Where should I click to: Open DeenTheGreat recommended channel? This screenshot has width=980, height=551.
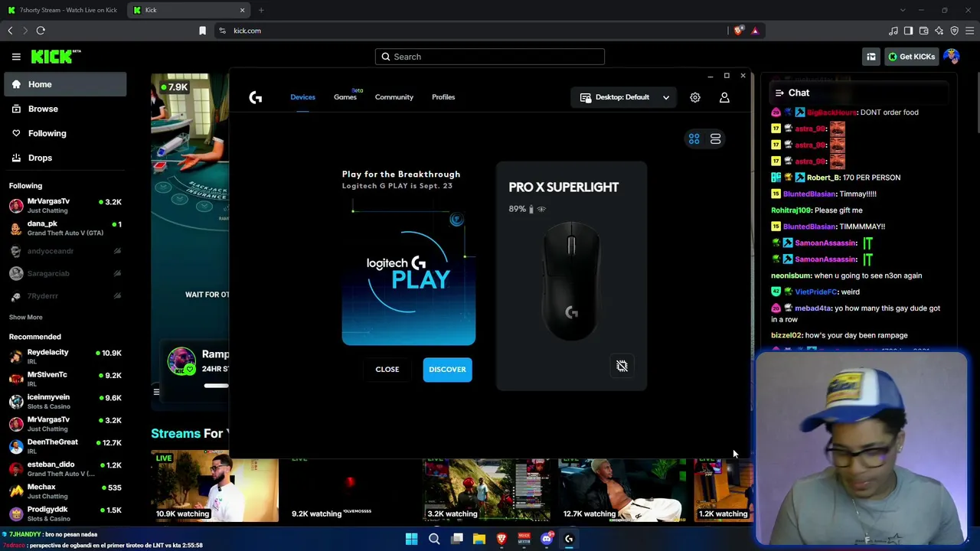[x=65, y=446]
